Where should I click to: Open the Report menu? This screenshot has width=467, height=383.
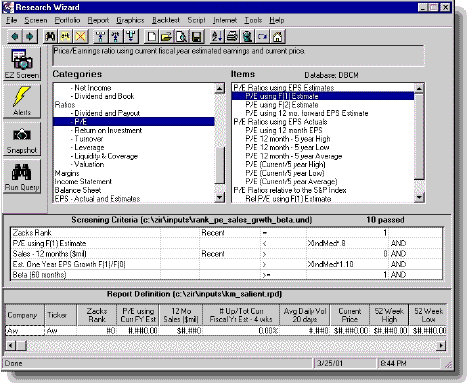[x=98, y=20]
